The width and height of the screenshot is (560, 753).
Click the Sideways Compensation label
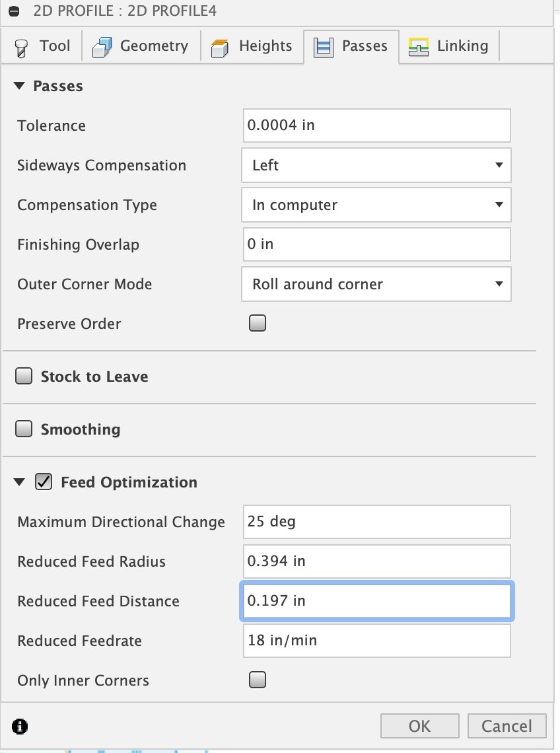point(102,166)
